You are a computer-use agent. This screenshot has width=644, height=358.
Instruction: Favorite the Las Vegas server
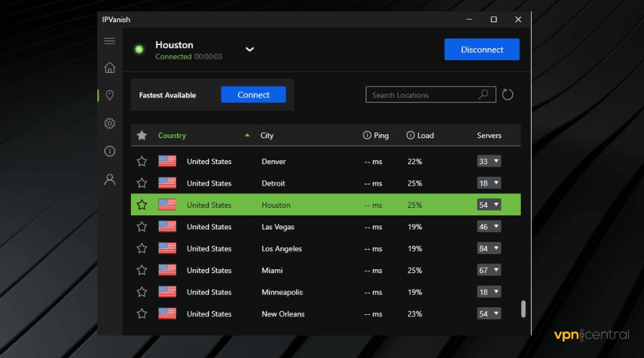[x=142, y=226]
